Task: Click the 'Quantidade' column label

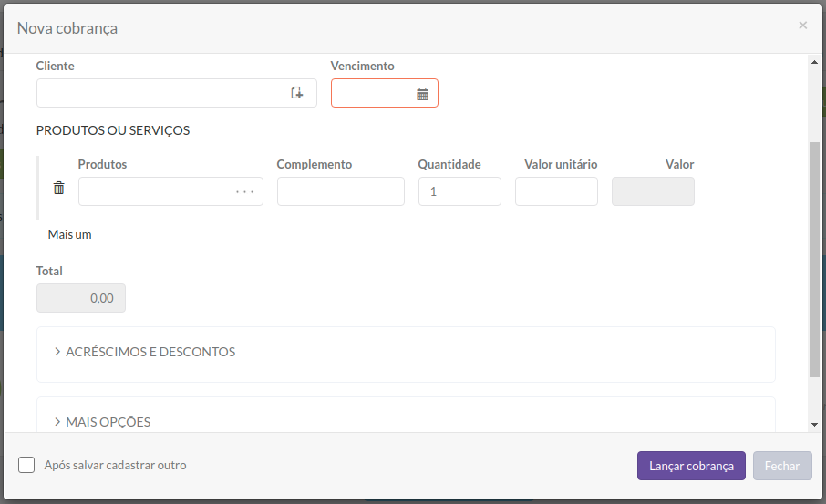Action: [x=449, y=164]
